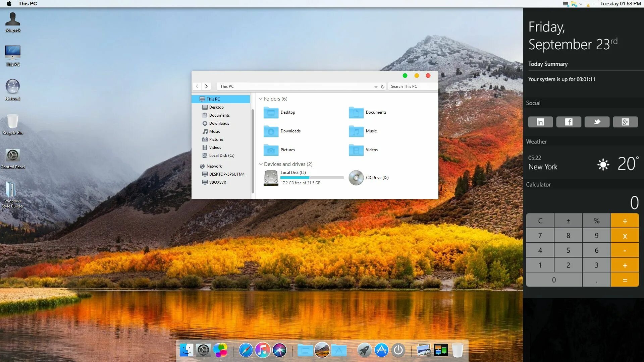The image size is (644, 362).
Task: Select Local Disk C in sidebar
Action: [222, 155]
